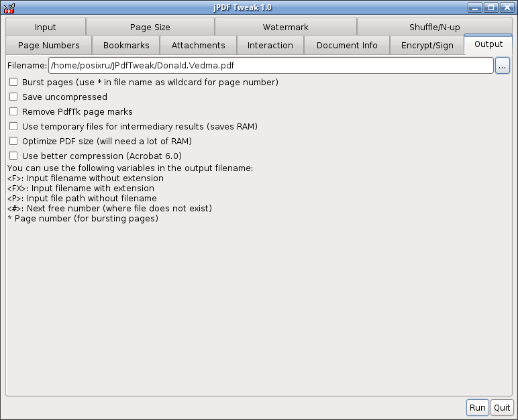Click the Run button
Viewport: 518px width, 420px height.
(477, 407)
